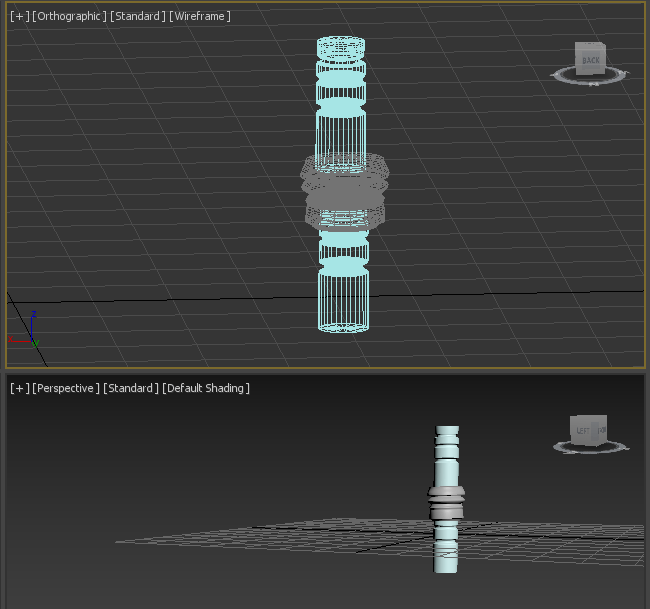
Task: Select the cyan wireframe cylinder top cap
Action: 341,49
